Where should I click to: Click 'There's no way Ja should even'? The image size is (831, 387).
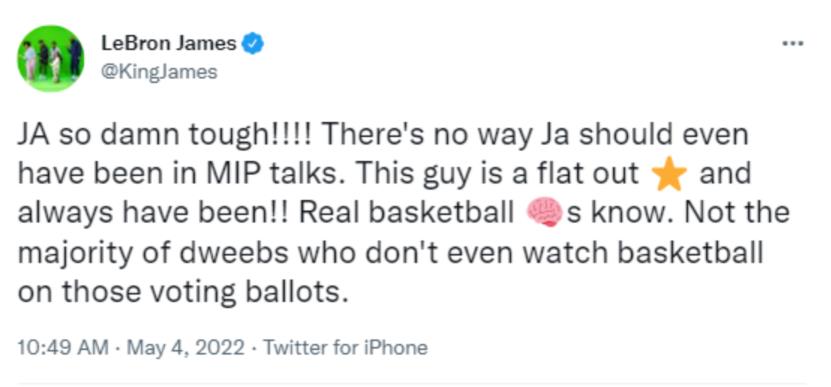[534, 136]
